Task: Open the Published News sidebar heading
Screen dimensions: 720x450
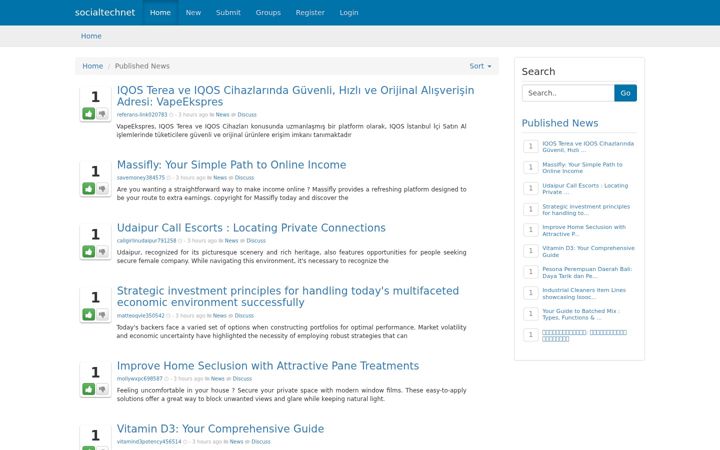Action: pyautogui.click(x=560, y=123)
